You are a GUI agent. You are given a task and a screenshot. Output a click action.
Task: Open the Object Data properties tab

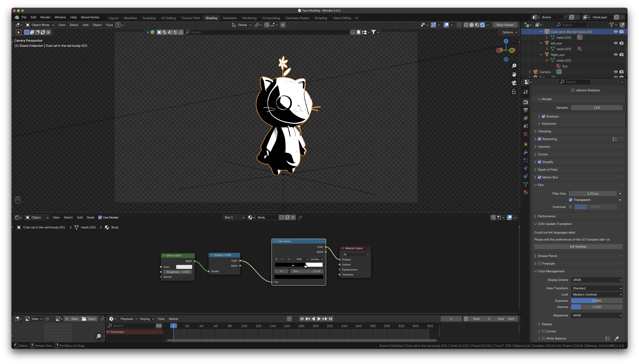[526, 184]
